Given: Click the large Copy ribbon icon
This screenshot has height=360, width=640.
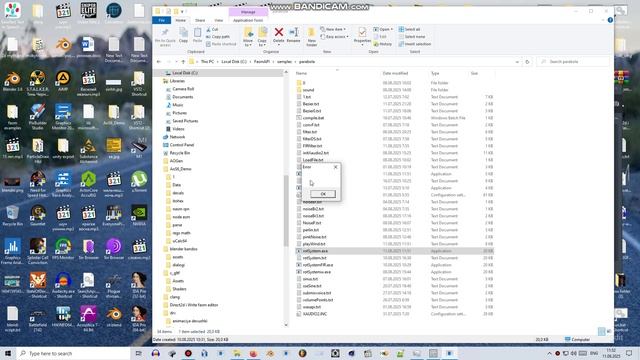Looking at the screenshot, I should point(183,36).
